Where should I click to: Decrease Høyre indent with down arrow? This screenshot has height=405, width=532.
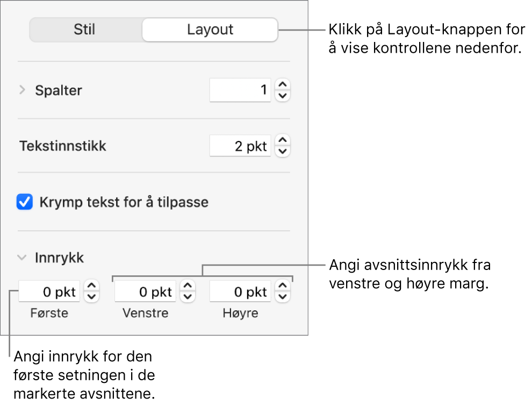[x=283, y=297]
